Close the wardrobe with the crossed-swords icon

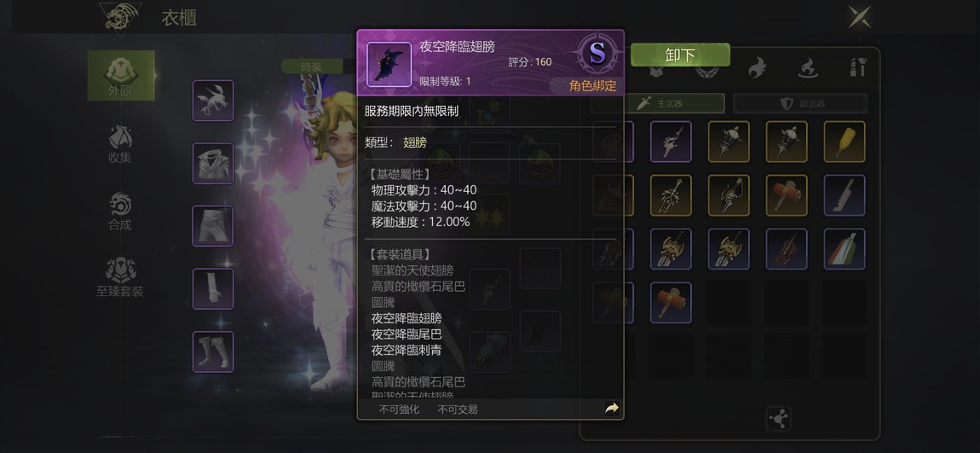(x=860, y=17)
